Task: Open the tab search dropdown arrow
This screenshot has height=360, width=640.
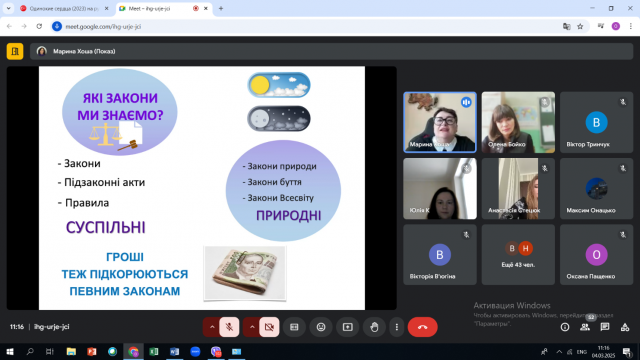Action: pyautogui.click(x=8, y=9)
